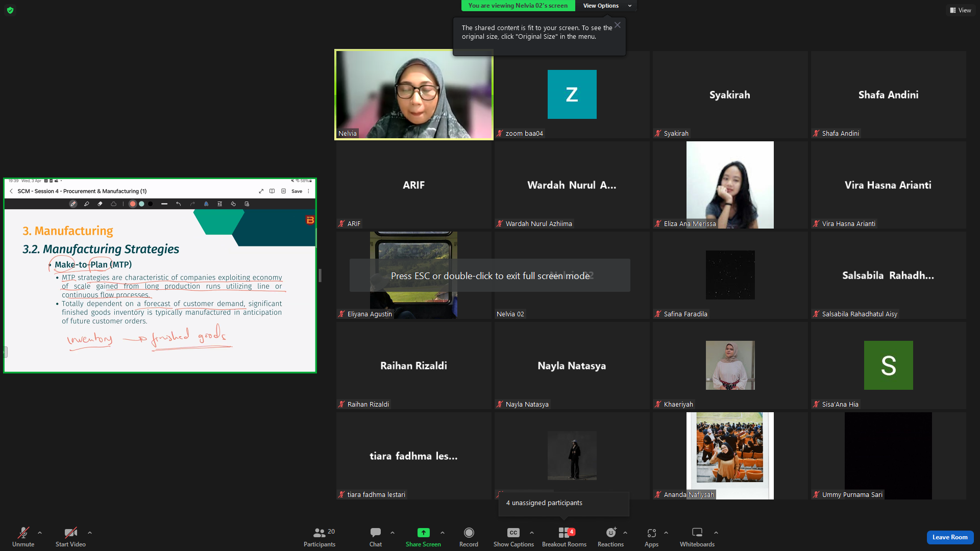The image size is (980, 551).
Task: Select the lasso selection tool
Action: (114, 204)
